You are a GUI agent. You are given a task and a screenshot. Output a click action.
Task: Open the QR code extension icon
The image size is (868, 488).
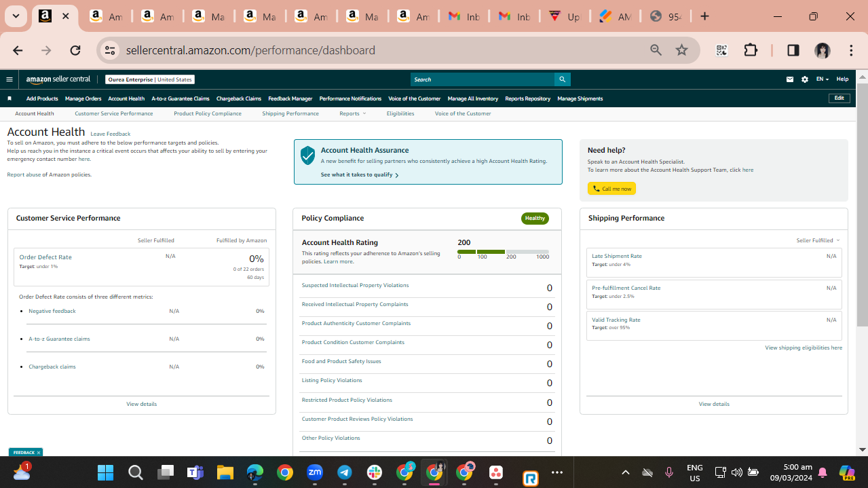click(x=721, y=50)
